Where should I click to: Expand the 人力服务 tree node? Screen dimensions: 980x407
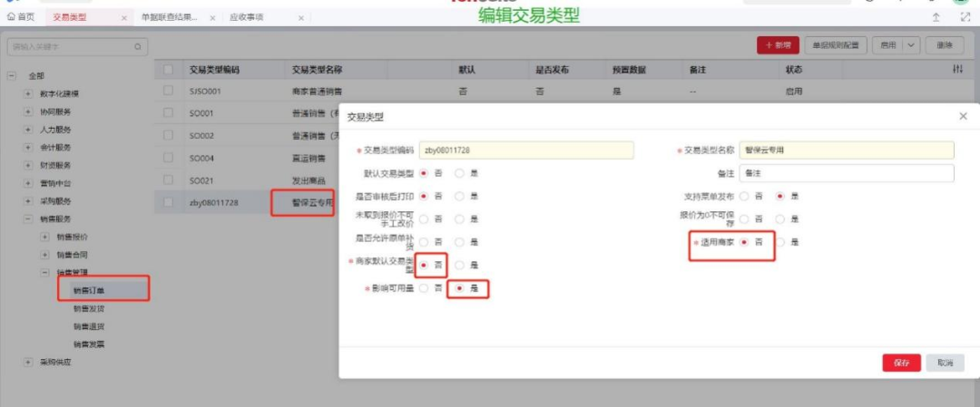click(x=27, y=130)
